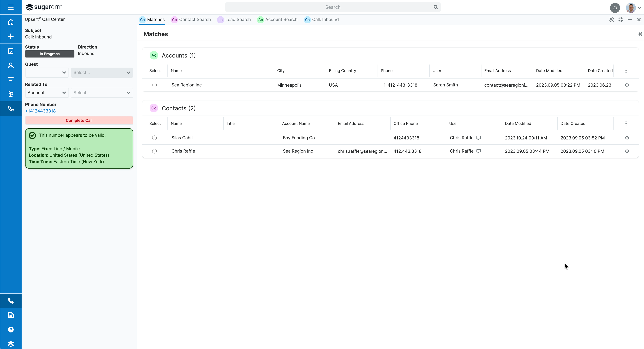
Task: Open Contacts module person icon
Action: (x=10, y=65)
